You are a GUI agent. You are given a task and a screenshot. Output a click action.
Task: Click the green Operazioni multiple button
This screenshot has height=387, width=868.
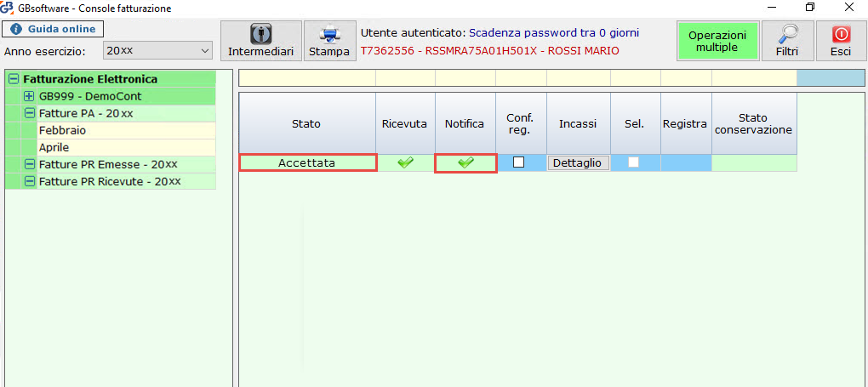click(717, 41)
